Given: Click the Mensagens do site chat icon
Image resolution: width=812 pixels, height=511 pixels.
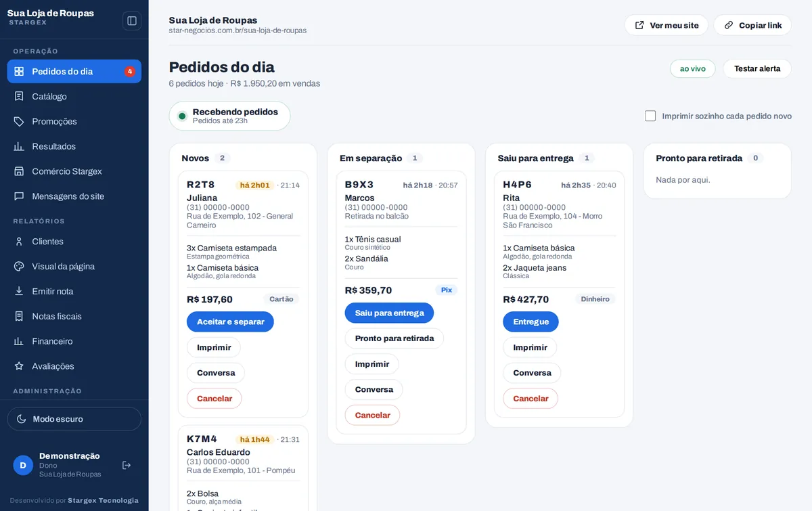Looking at the screenshot, I should point(19,196).
